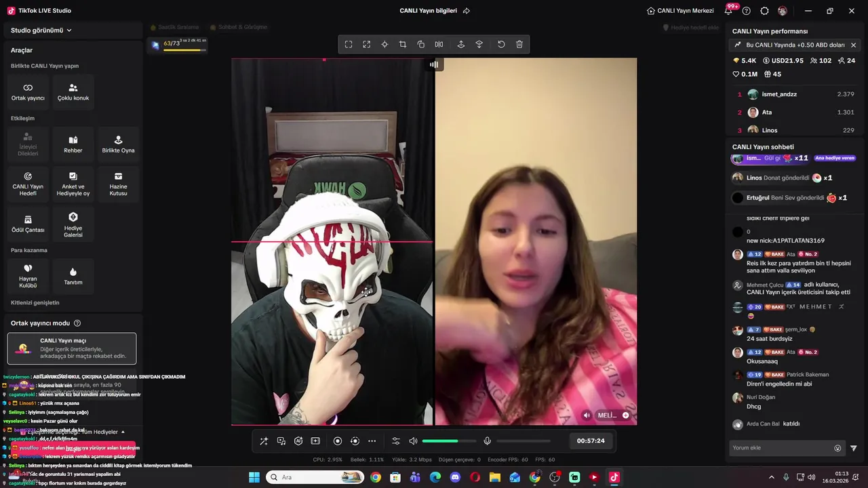Open the chat filter arrow next to comment box
868x488 pixels.
[x=854, y=448]
